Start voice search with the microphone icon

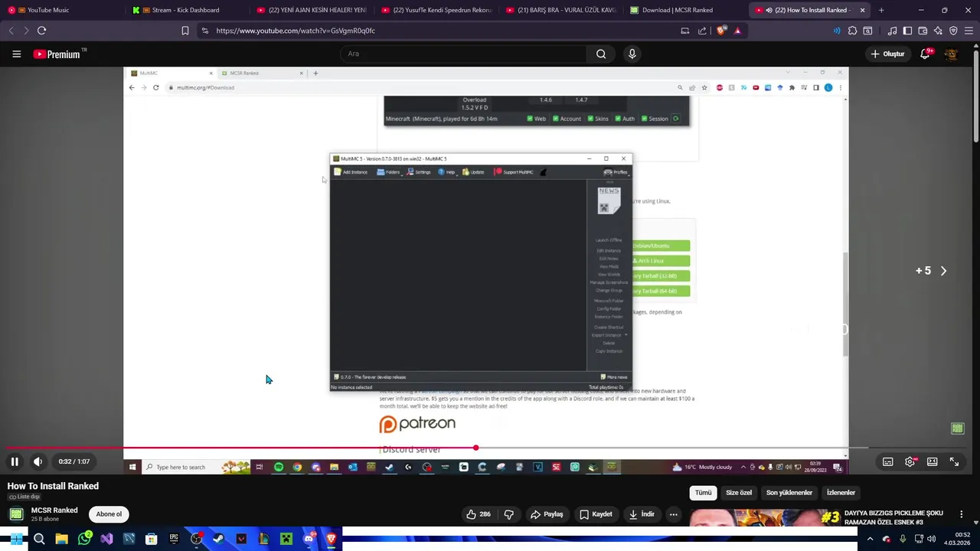(x=632, y=54)
